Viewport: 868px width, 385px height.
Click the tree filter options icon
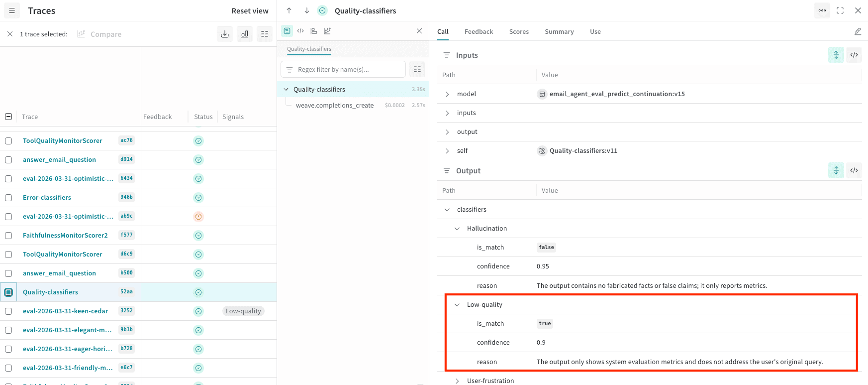point(417,69)
